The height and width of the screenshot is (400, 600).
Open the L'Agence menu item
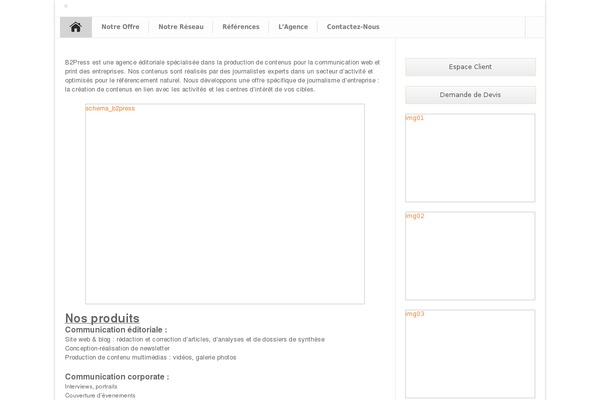click(x=293, y=27)
